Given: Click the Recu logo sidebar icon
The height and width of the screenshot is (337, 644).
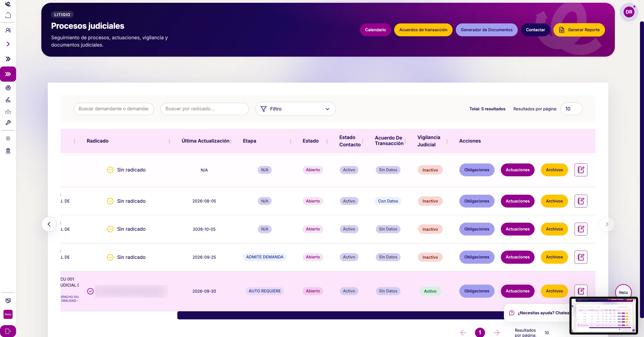Looking at the screenshot, I should pos(8,314).
